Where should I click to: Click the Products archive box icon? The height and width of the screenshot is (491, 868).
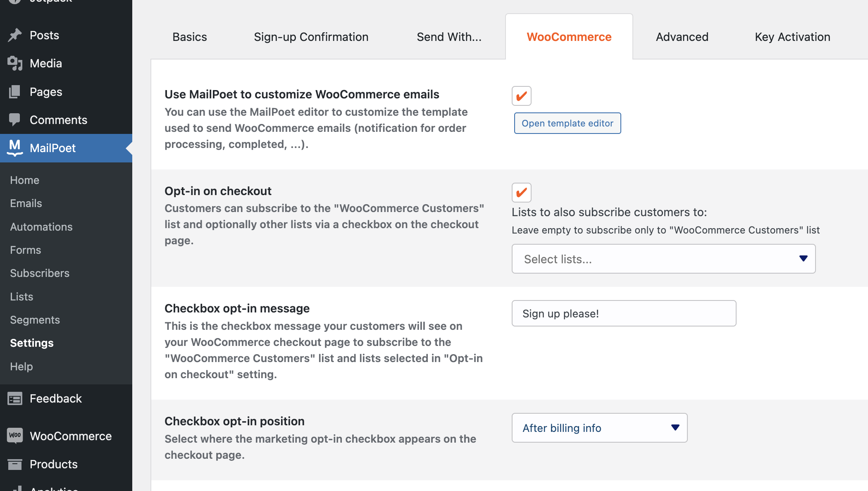pos(15,464)
